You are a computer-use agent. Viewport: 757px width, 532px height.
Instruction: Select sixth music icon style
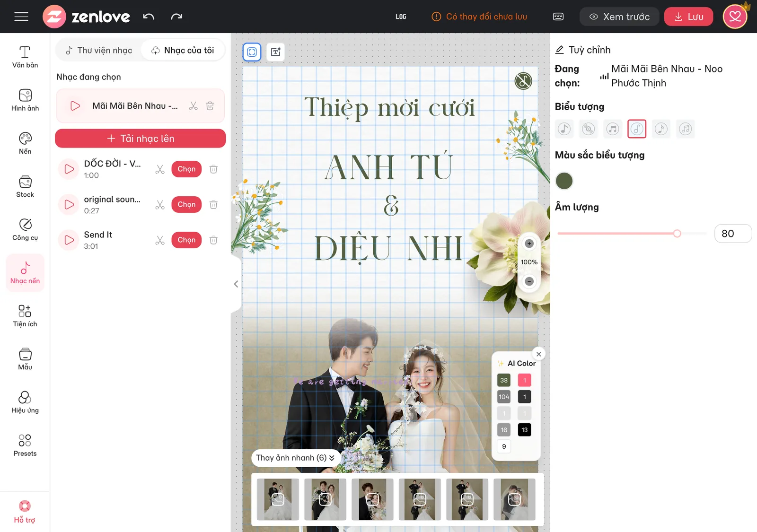[686, 129]
